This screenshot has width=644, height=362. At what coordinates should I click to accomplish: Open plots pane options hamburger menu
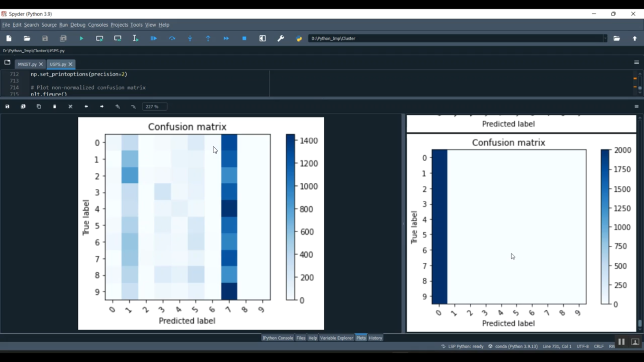636,106
